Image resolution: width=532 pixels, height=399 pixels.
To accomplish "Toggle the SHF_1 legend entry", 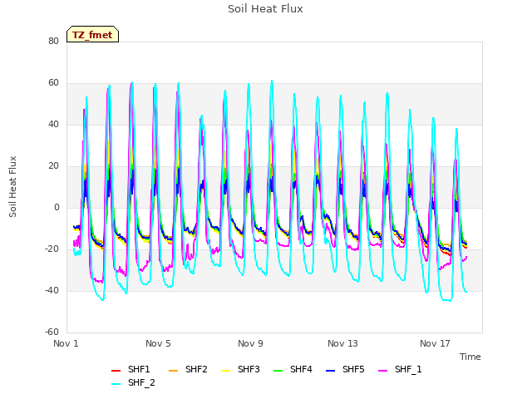I will pos(400,369).
